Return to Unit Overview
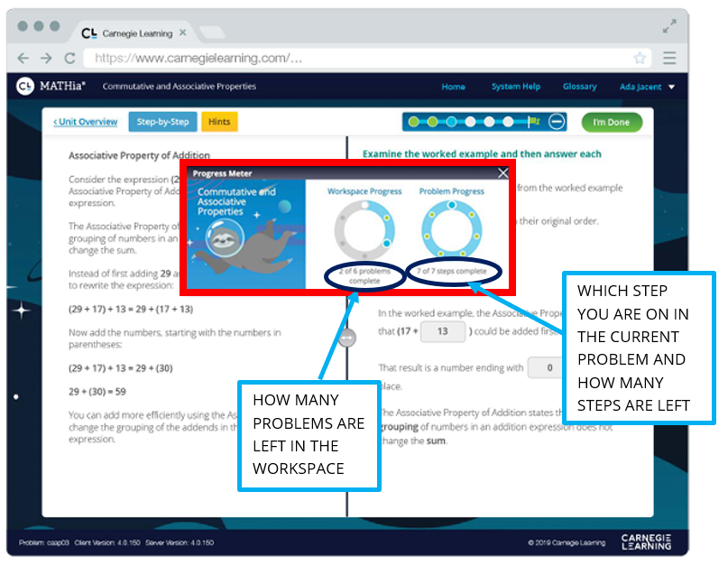Screen dimensions: 728x566 (x=86, y=122)
